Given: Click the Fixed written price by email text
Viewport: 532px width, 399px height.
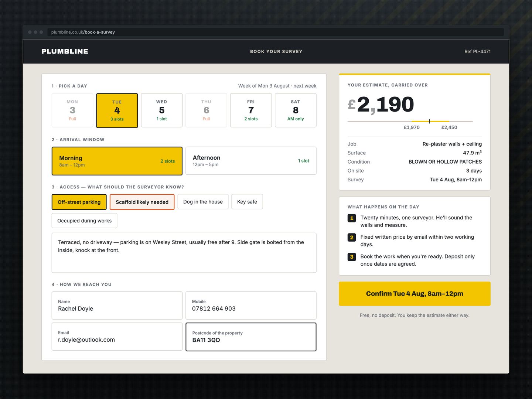Looking at the screenshot, I should click(417, 241).
